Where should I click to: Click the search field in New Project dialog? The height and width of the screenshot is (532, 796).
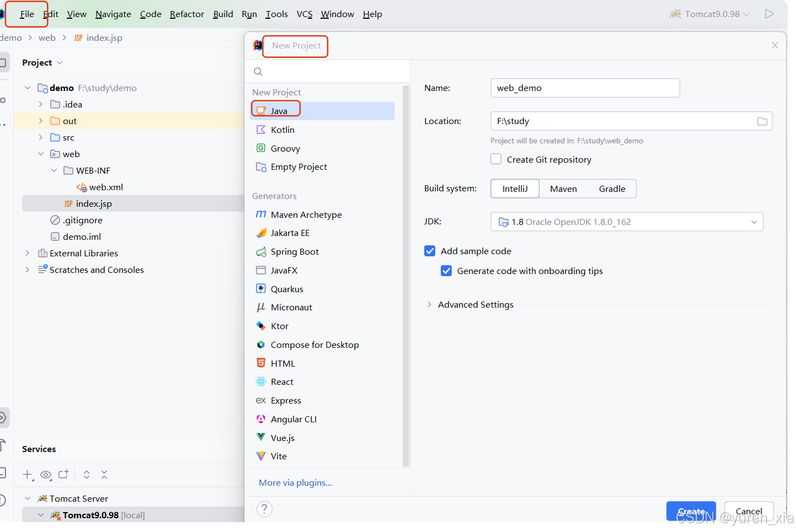coord(327,72)
